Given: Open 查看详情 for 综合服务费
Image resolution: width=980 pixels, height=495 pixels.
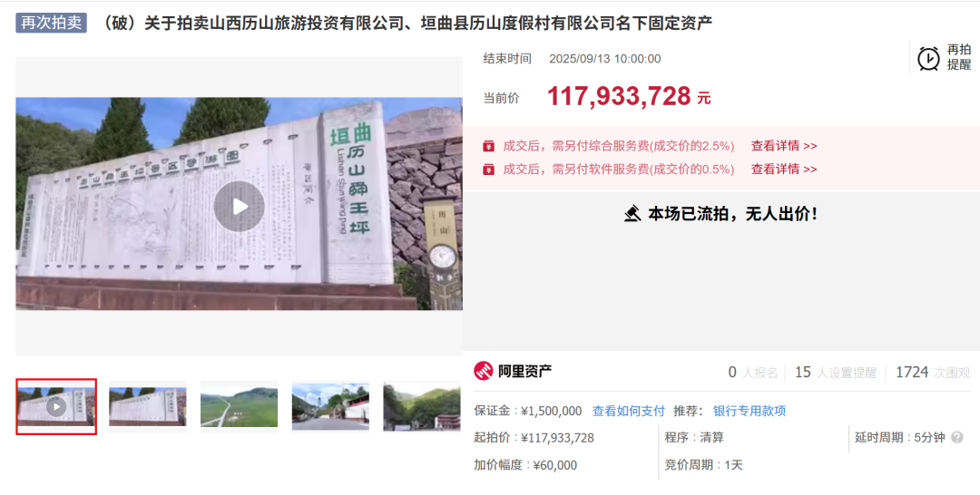Looking at the screenshot, I should 784,146.
